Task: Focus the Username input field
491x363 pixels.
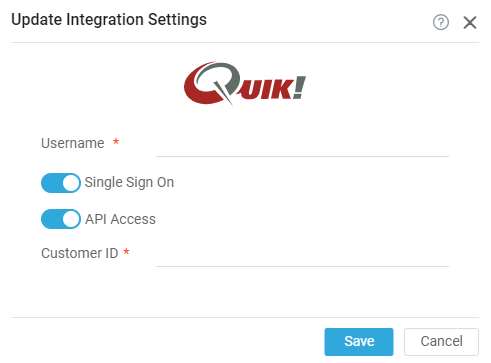Action: [x=302, y=145]
